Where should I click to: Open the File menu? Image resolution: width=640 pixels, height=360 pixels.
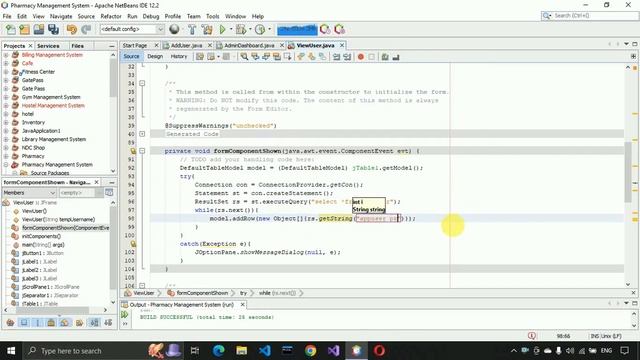(7, 16)
